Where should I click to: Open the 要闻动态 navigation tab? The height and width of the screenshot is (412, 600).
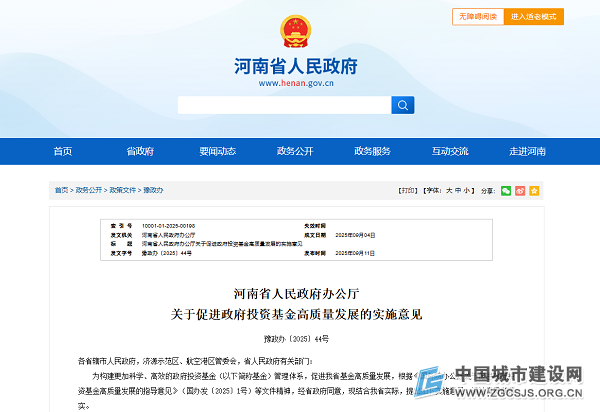pos(217,151)
